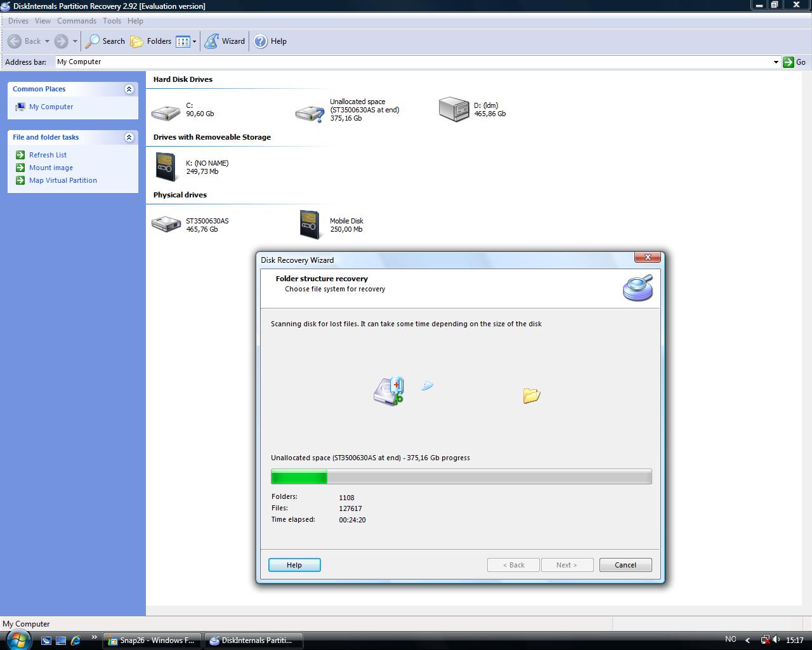Viewport: 812px width, 650px height.
Task: Select the C: drive icon
Action: (166, 113)
